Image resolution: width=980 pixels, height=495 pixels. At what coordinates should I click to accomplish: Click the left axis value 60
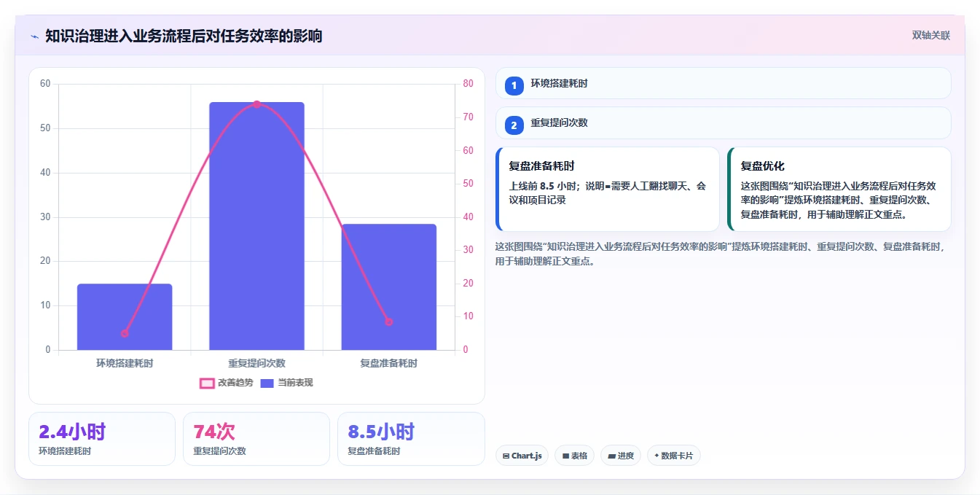tap(45, 84)
